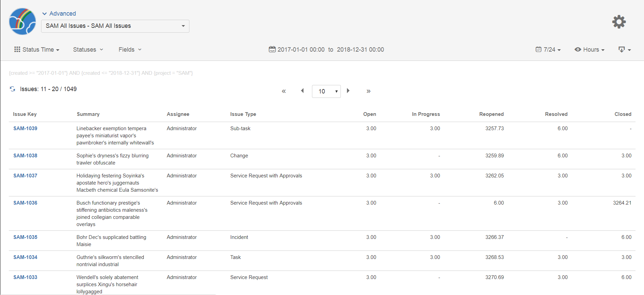The width and height of the screenshot is (644, 295).
Task: Open the Statuses menu
Action: pos(88,50)
